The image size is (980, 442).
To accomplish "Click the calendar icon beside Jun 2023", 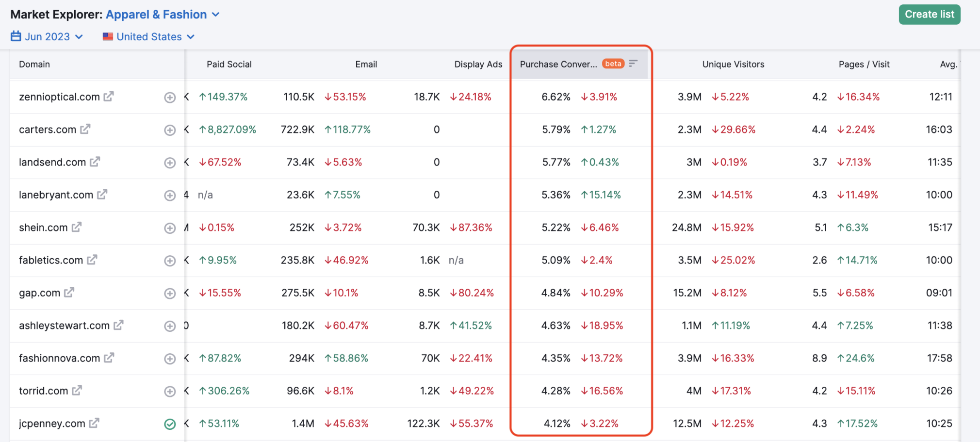I will coord(16,36).
